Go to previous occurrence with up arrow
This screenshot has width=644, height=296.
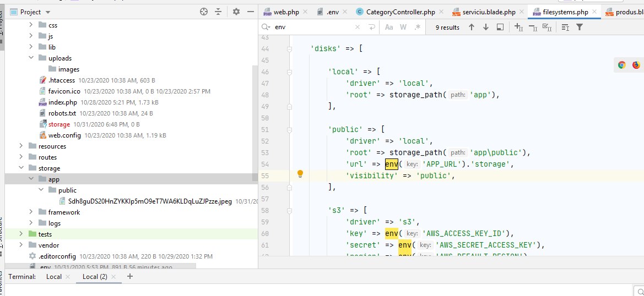pyautogui.click(x=472, y=27)
